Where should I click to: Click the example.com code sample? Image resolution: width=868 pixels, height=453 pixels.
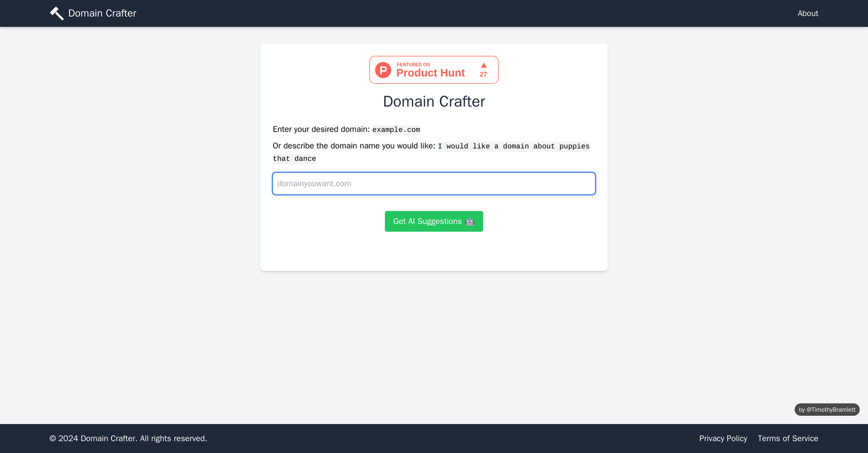point(396,130)
